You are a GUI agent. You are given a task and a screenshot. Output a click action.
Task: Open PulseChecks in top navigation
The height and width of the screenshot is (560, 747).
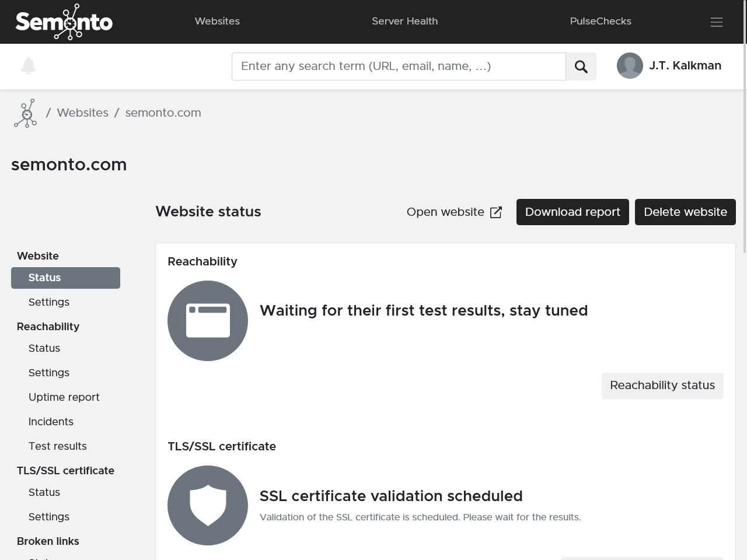[x=601, y=21]
